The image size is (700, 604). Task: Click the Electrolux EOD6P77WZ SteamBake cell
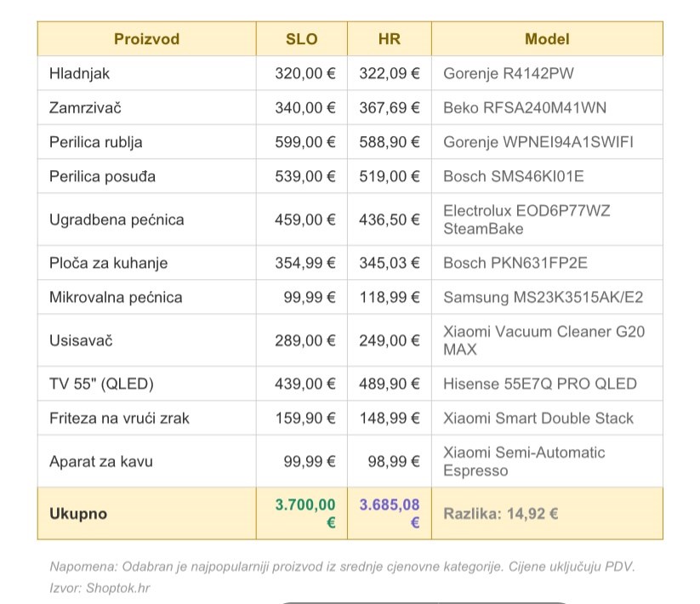[526, 219]
